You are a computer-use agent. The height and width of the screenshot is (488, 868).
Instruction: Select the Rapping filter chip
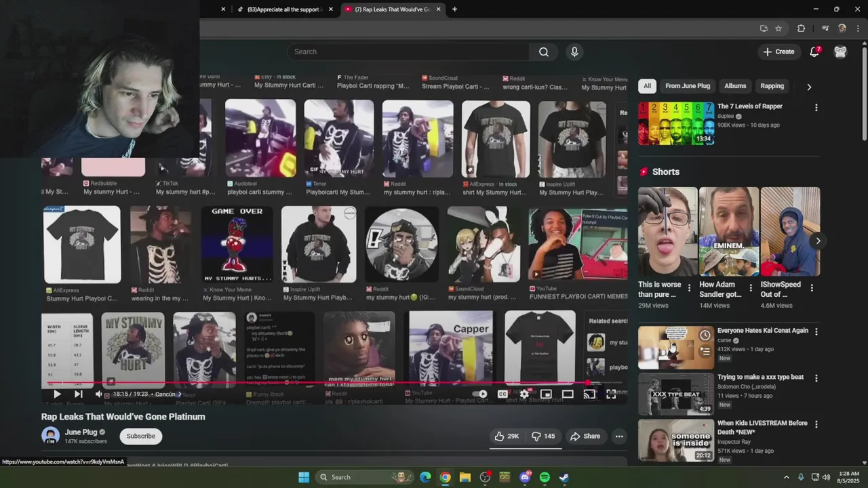(772, 86)
